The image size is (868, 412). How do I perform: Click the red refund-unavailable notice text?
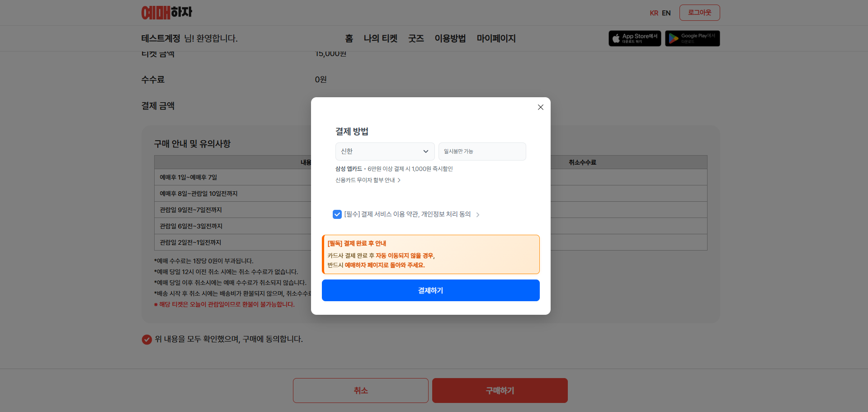(x=224, y=304)
